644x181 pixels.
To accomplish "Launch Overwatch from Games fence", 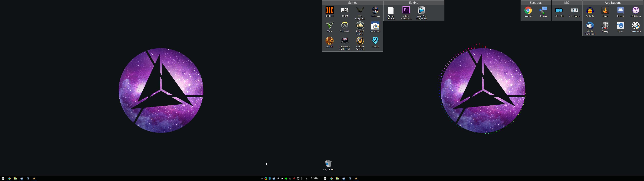I will (345, 27).
